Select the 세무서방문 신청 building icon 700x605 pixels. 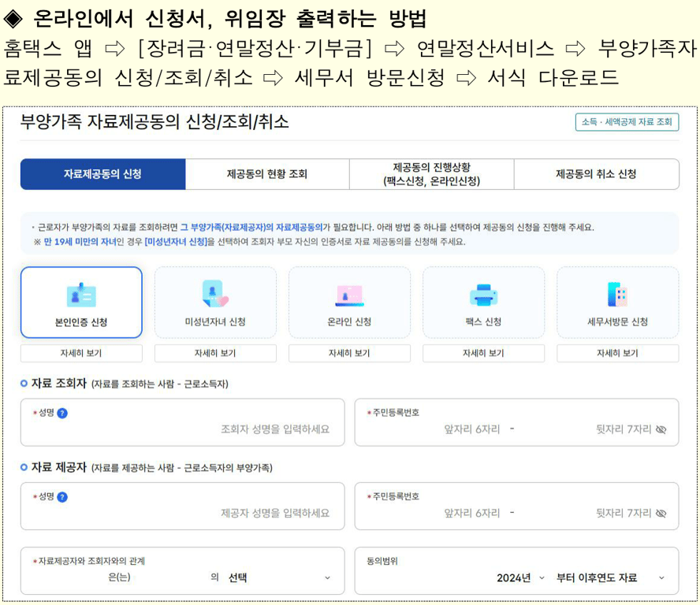617,295
